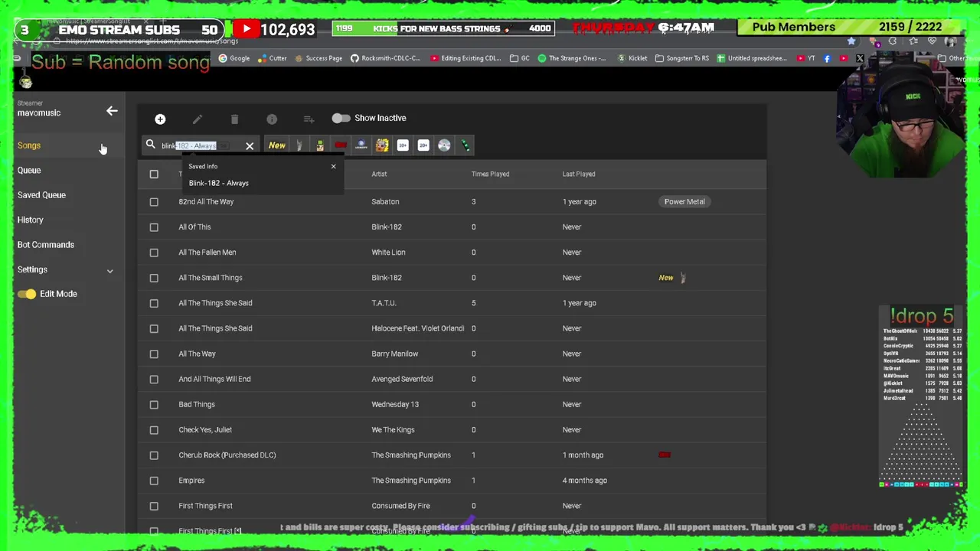Click the New tag on All The Small Things

666,278
